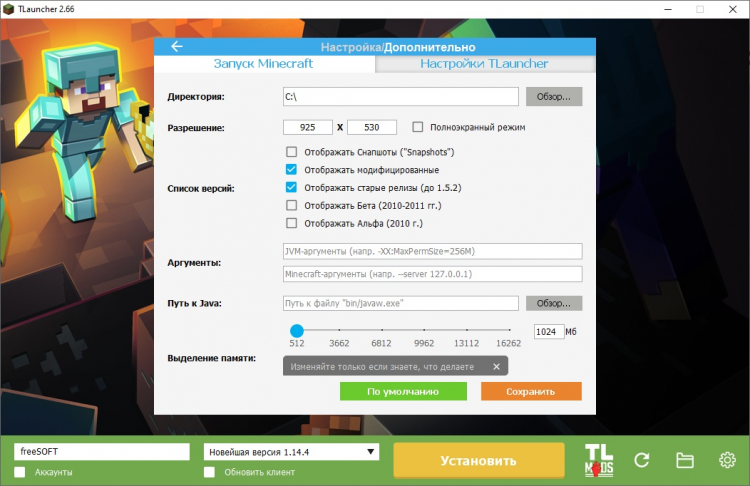This screenshot has height=486, width=750.
Task: Toggle the Аккаунты checkbox
Action: click(20, 472)
